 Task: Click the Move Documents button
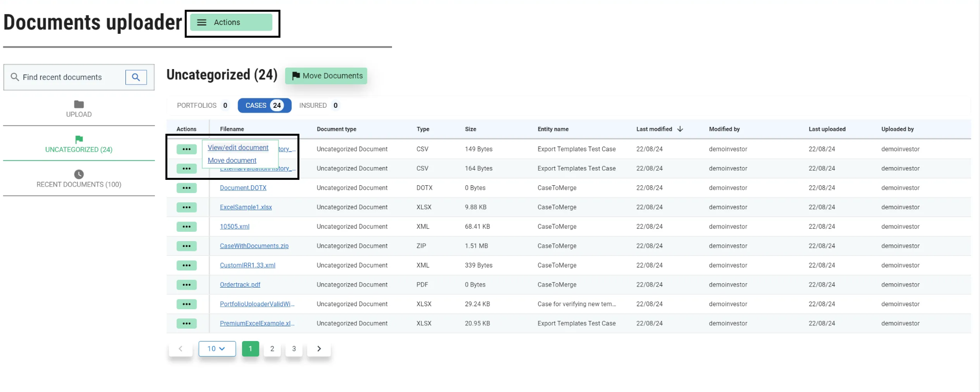coord(326,76)
